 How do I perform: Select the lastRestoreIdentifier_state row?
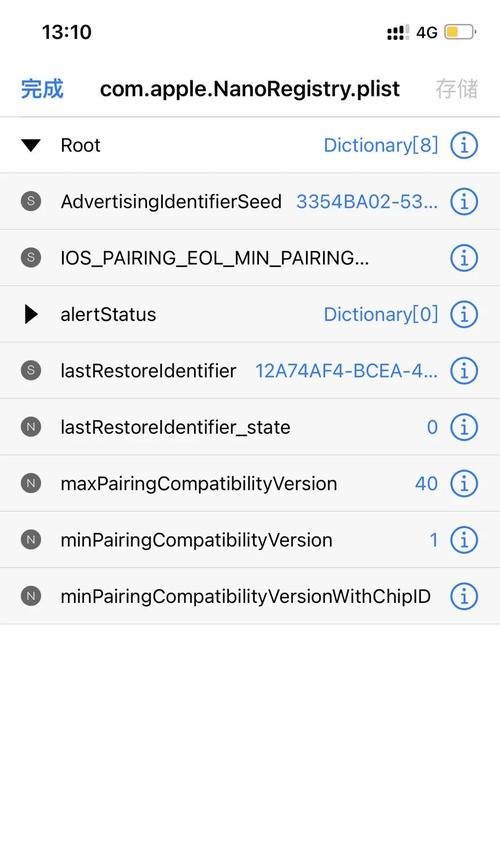250,427
